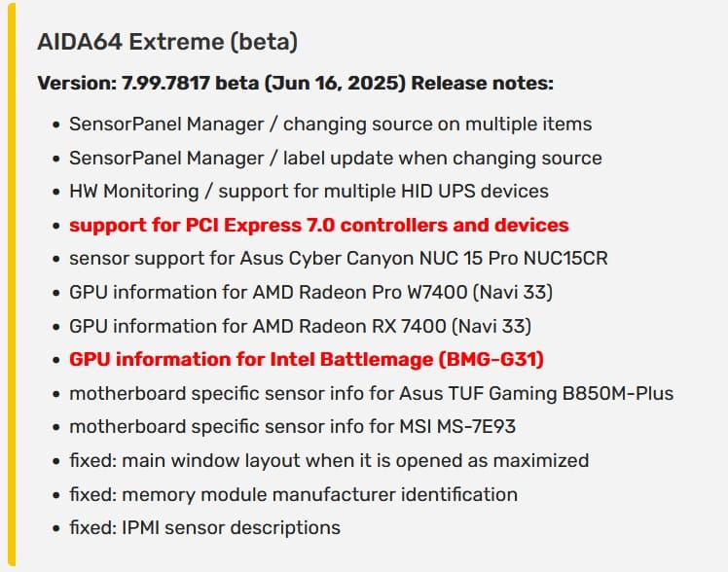
Task: Click the bullet before PCI Express 7.0 item
Action: click(x=56, y=226)
